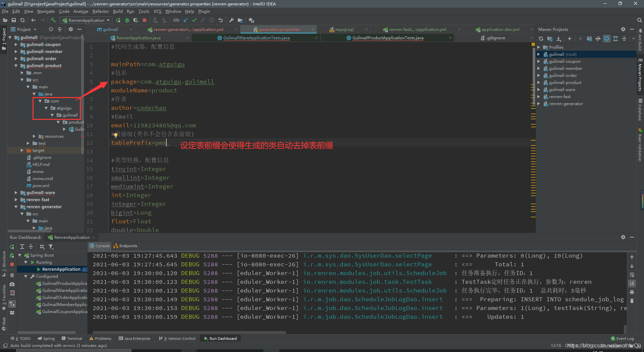Collapse Spring Boot node in Run Dashboard
The width and height of the screenshot is (644, 352).
tap(20, 255)
